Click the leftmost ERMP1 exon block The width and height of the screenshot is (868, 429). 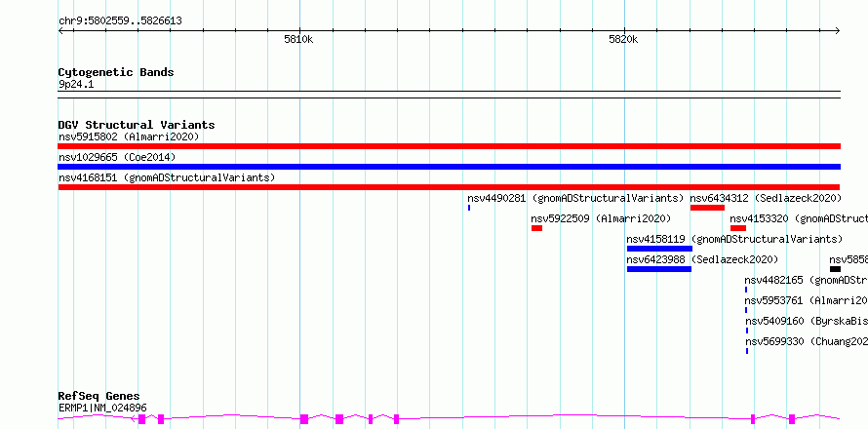coord(141,419)
